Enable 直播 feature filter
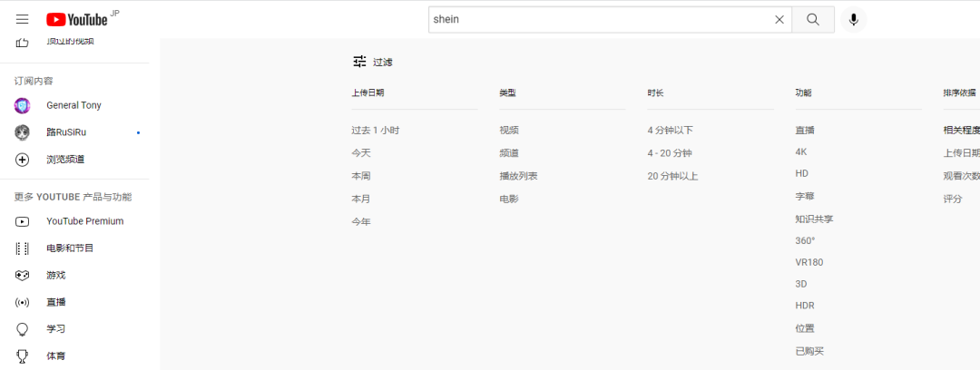 pyautogui.click(x=805, y=131)
